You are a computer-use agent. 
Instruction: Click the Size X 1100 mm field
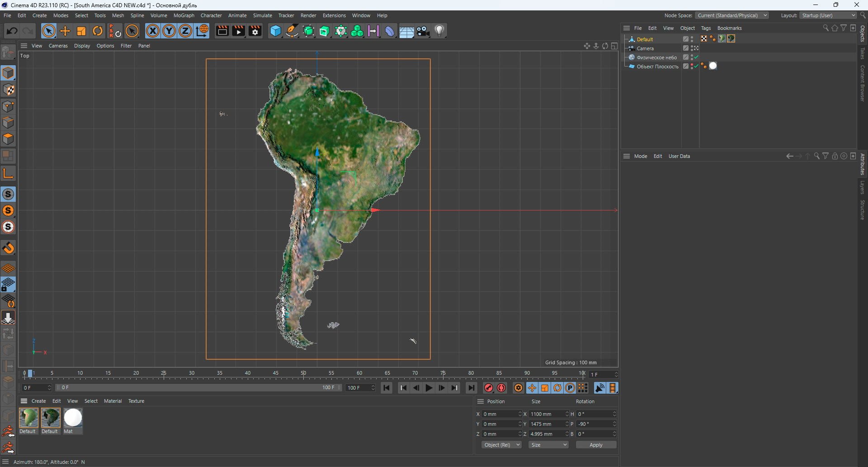546,414
